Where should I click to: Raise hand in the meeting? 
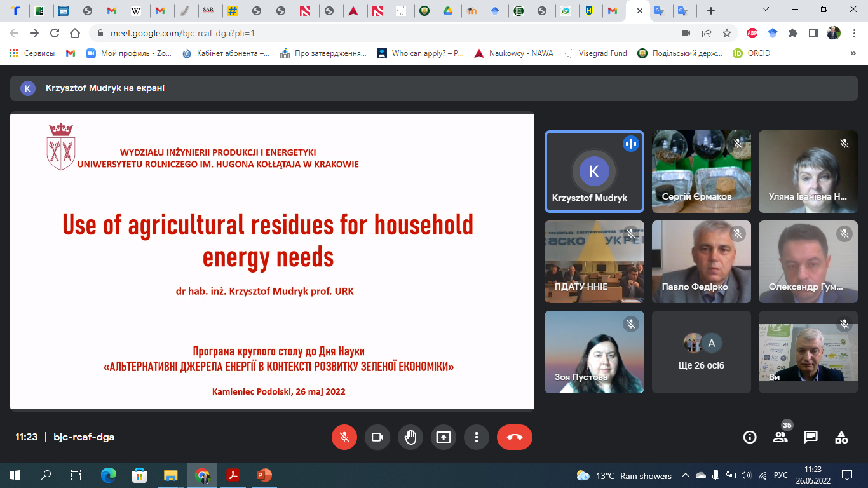(410, 437)
